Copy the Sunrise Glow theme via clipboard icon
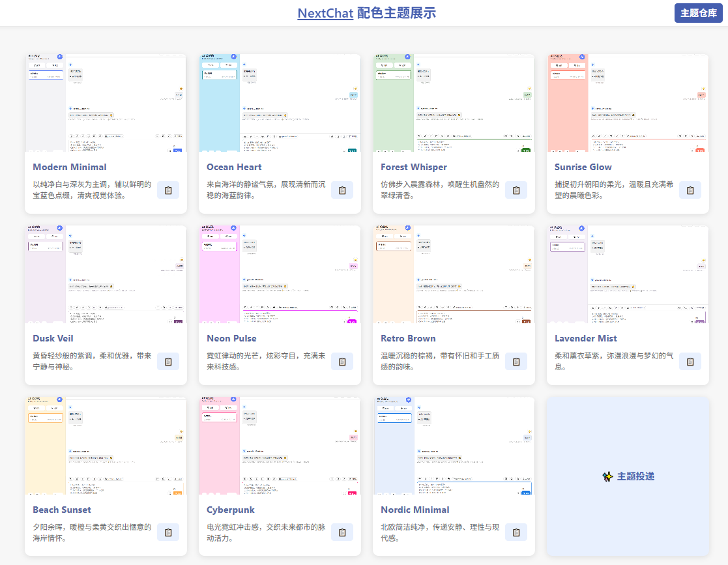Image resolution: width=728 pixels, height=565 pixels. point(690,190)
